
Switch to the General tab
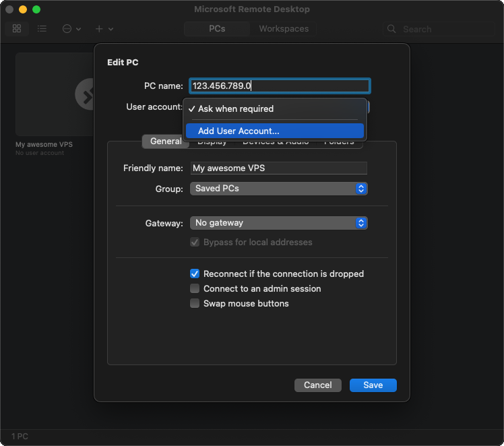click(x=166, y=141)
